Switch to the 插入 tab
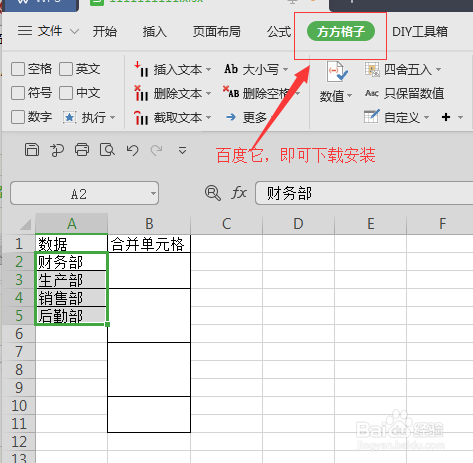 [154, 32]
